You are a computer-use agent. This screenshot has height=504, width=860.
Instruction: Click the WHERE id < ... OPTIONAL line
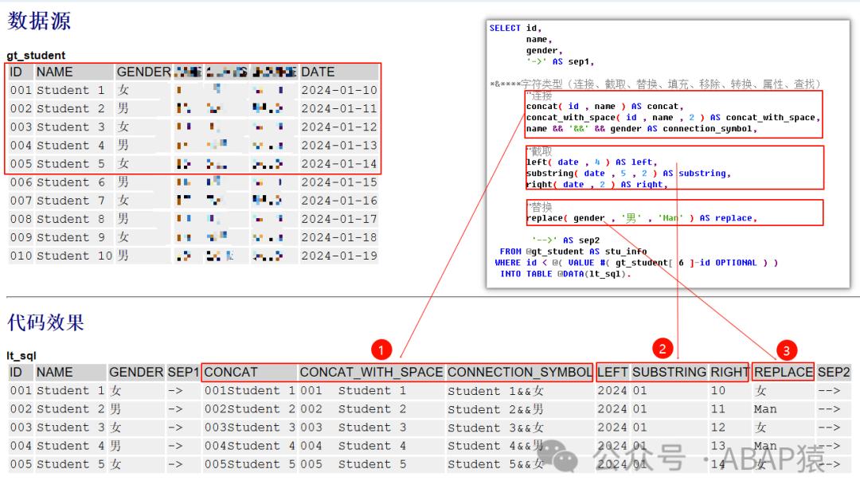(x=636, y=263)
